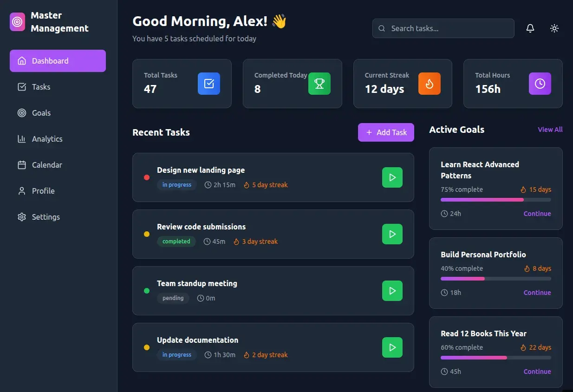The height and width of the screenshot is (392, 573).
Task: Click the 8 days streak label
Action: [x=538, y=268]
